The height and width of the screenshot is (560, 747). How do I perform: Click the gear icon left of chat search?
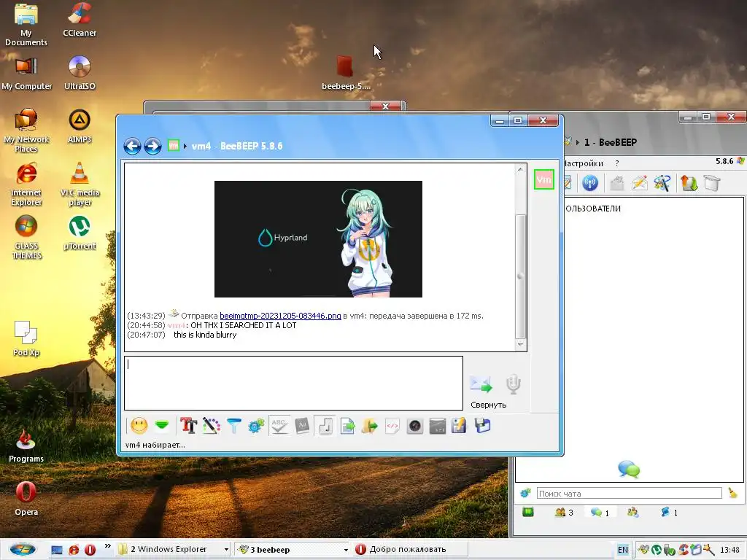point(525,494)
